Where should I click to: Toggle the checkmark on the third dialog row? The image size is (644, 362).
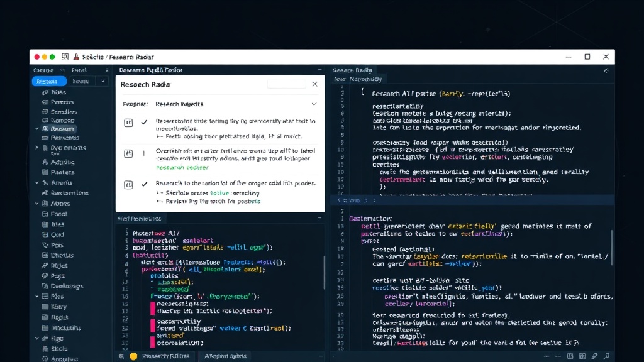click(144, 184)
